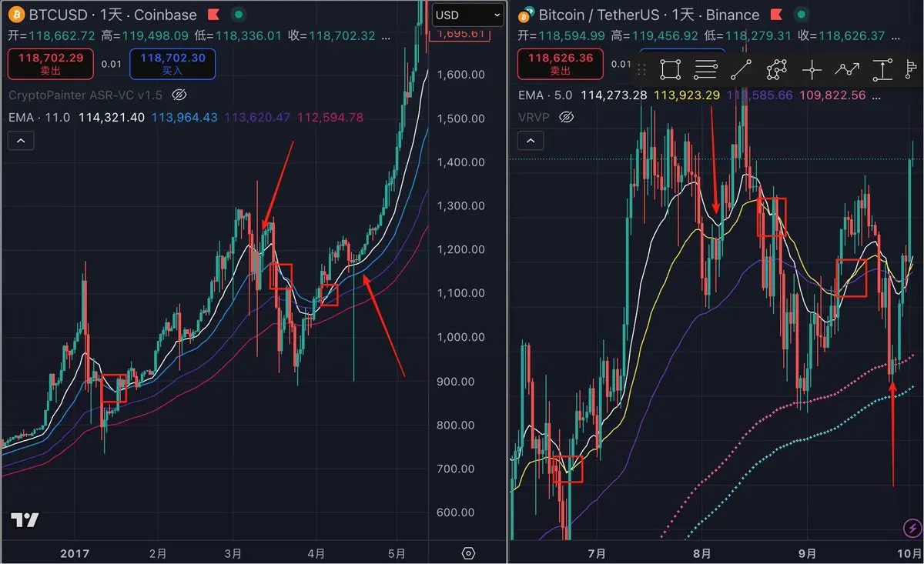The height and width of the screenshot is (564, 924).
Task: Click the red flag next to Coinbase title
Action: [215, 15]
